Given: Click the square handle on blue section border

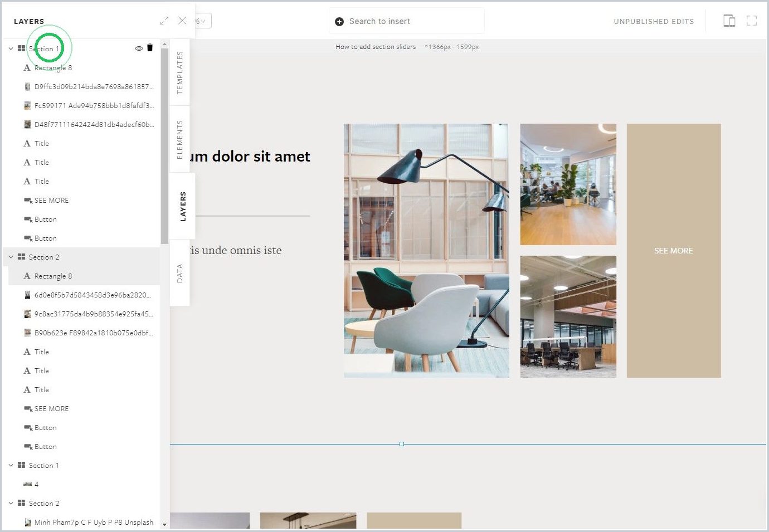Looking at the screenshot, I should [x=402, y=444].
